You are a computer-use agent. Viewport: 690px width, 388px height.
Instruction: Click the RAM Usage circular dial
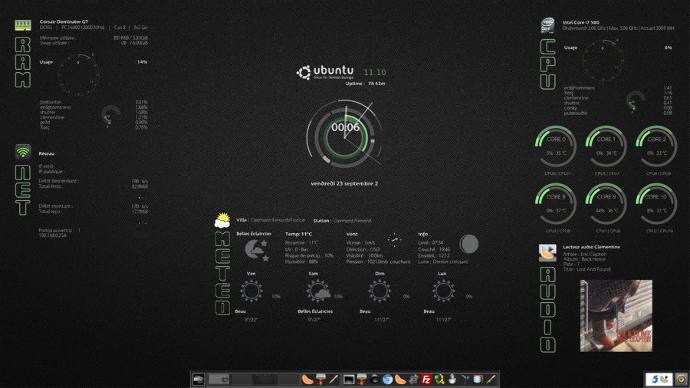78,75
